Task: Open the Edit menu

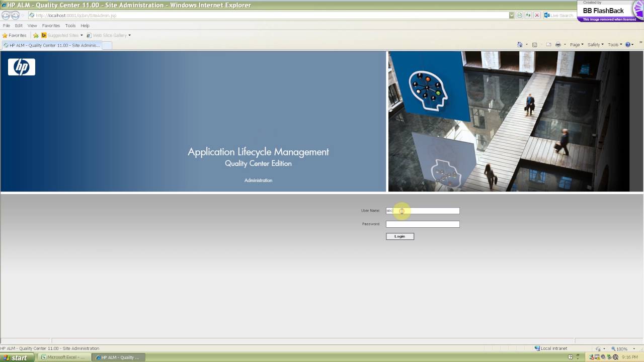Action: pos(19,26)
